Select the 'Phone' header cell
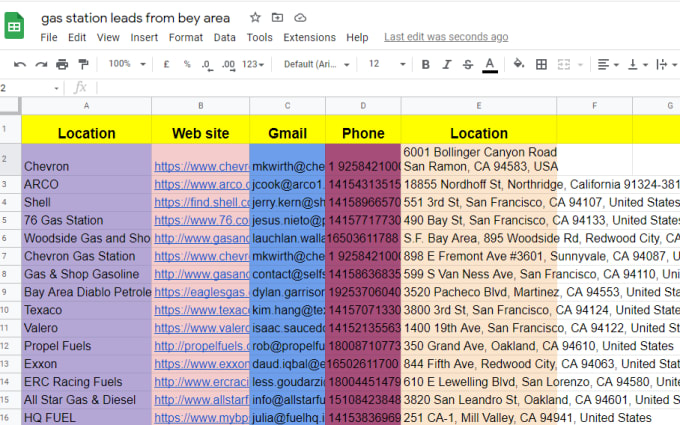This screenshot has height=425, width=680. (x=363, y=129)
